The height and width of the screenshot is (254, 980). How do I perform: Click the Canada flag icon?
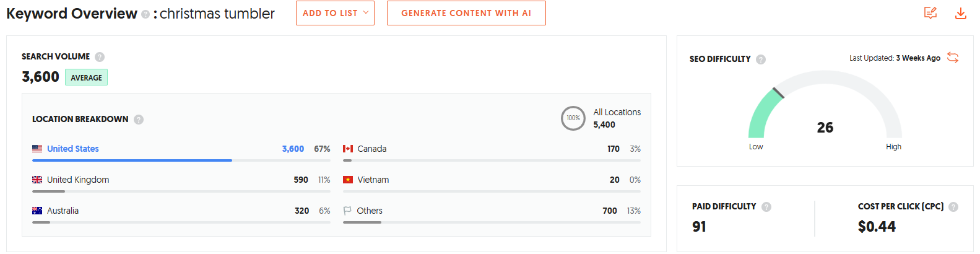[x=348, y=149]
